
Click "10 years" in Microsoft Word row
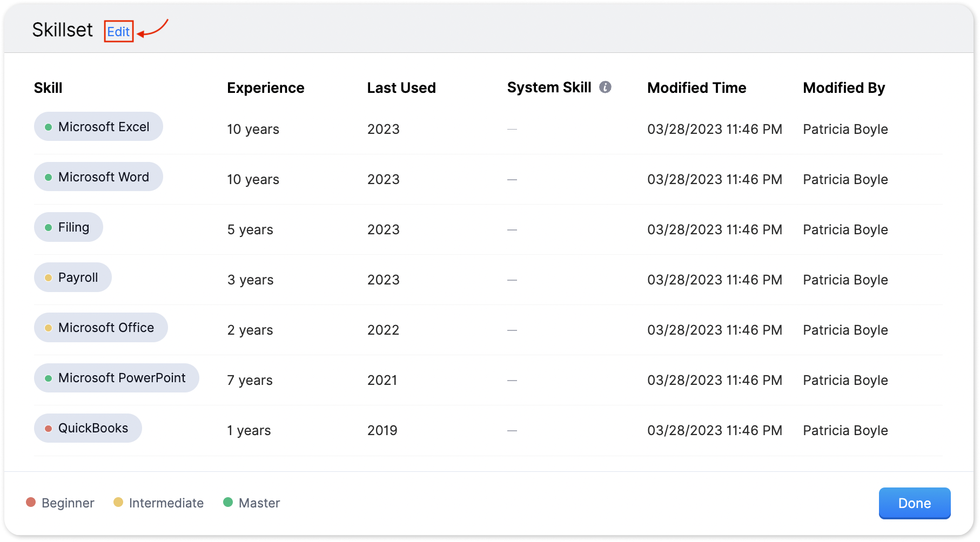[x=253, y=180]
